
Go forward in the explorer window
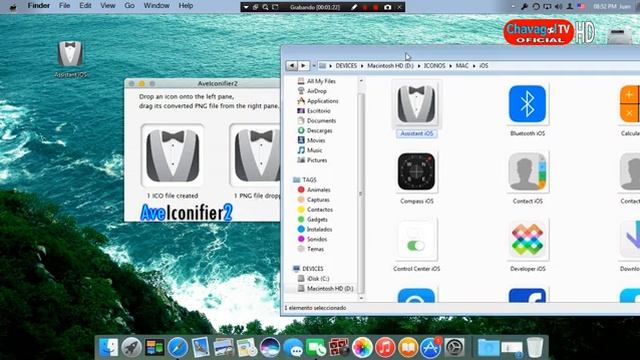[303, 65]
